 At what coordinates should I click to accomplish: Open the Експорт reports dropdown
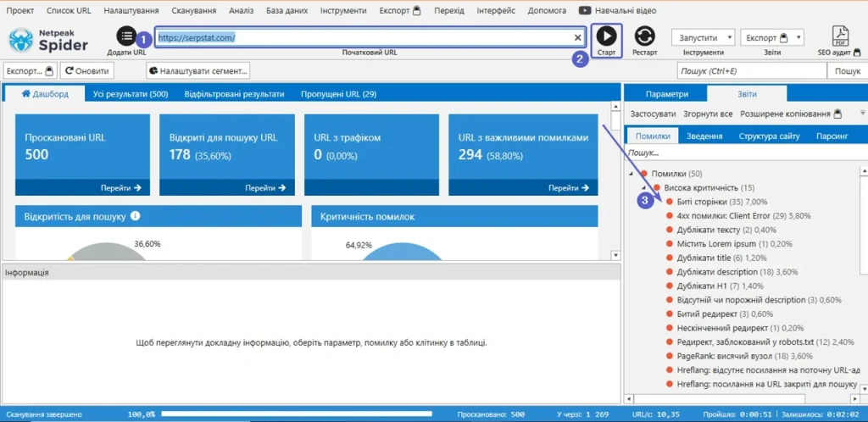771,37
